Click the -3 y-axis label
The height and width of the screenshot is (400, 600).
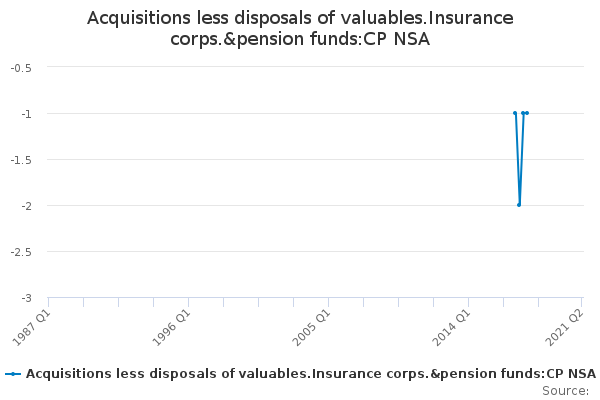point(26,298)
